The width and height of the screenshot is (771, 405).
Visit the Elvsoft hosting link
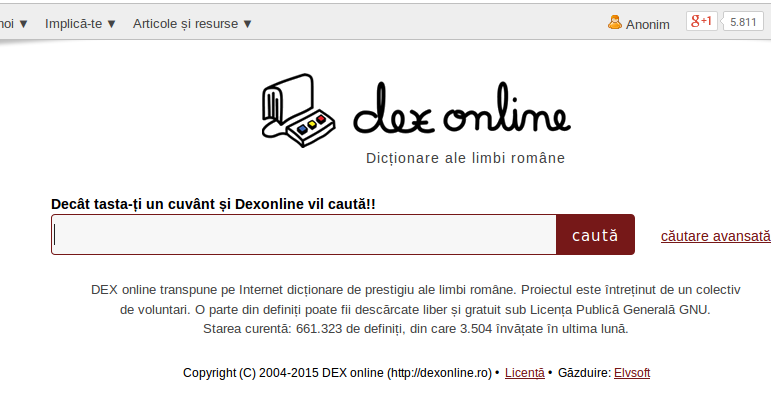(632, 373)
